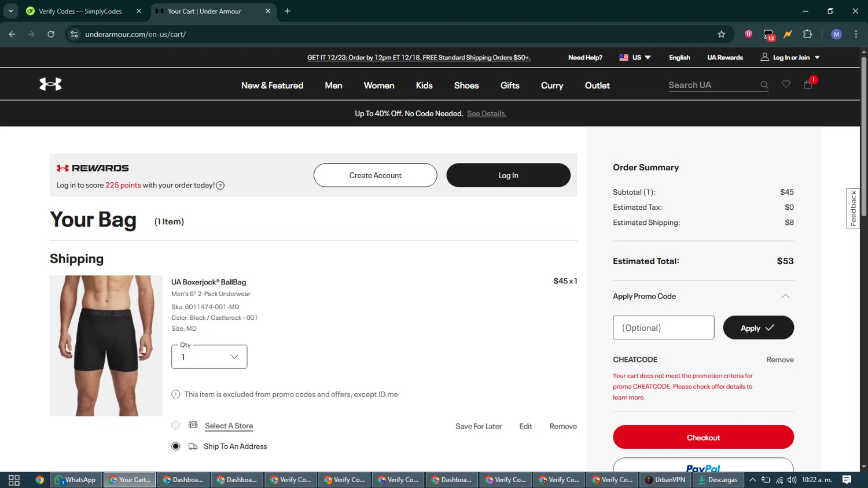Open the See Details link
The height and width of the screenshot is (488, 868).
[x=487, y=114]
